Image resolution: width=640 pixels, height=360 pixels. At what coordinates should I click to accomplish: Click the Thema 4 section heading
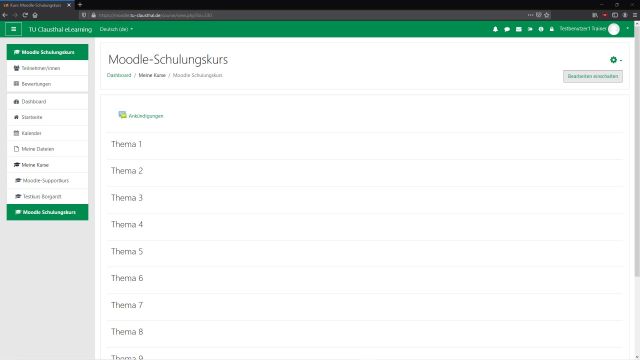127,224
